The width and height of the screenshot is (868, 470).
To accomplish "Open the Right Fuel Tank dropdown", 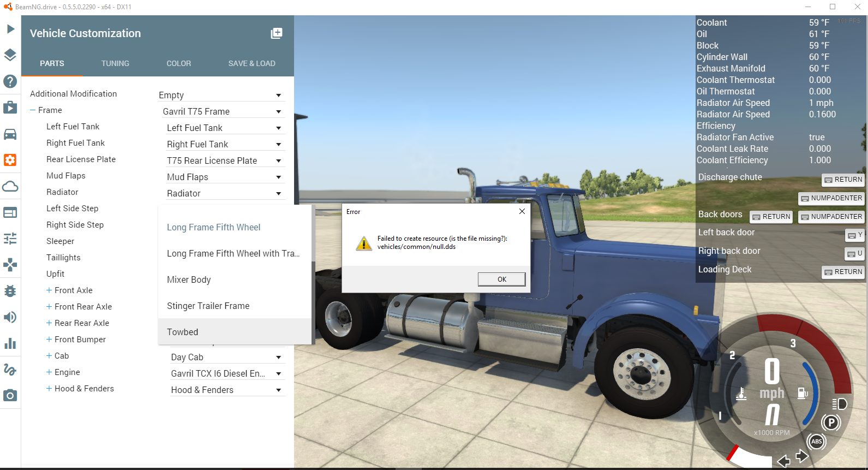I will (x=226, y=144).
